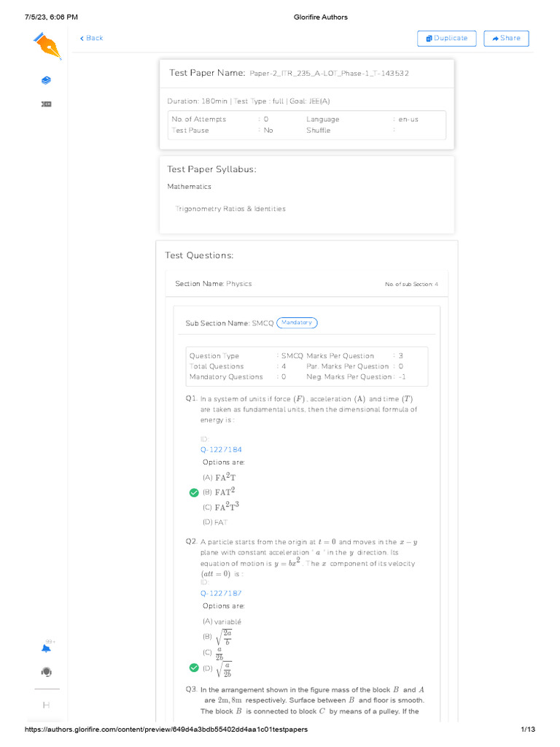Click the Section Name Physics header

pos(214,284)
